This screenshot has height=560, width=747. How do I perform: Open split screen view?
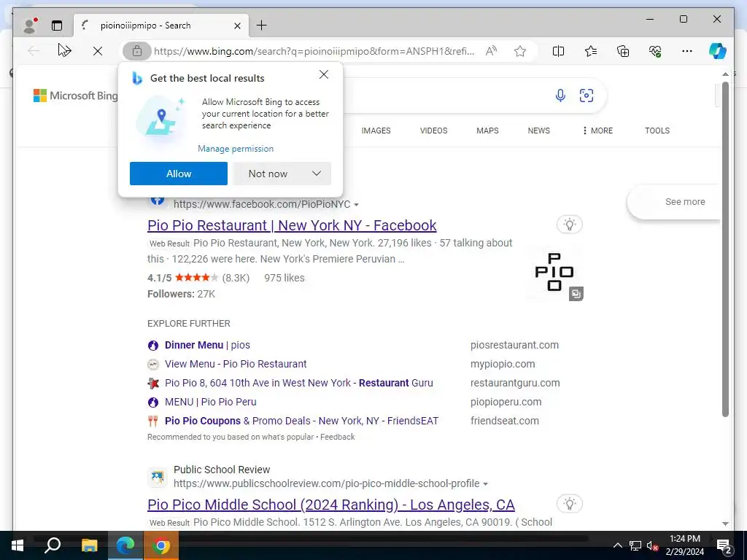(x=558, y=51)
